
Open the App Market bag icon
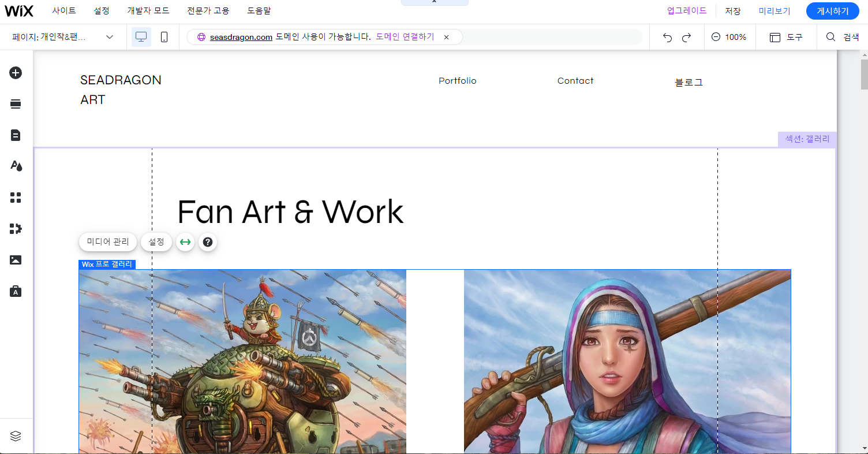(16, 291)
